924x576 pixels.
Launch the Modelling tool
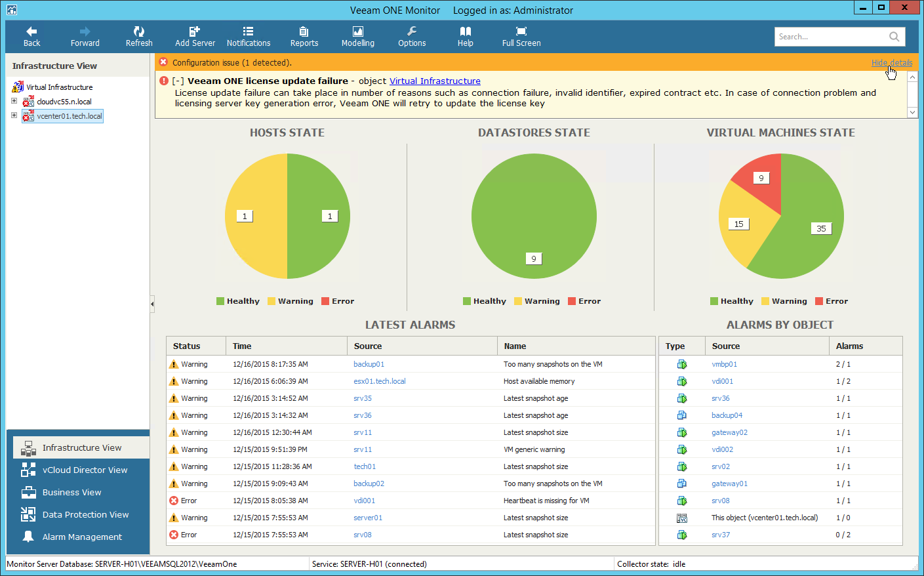pos(358,37)
